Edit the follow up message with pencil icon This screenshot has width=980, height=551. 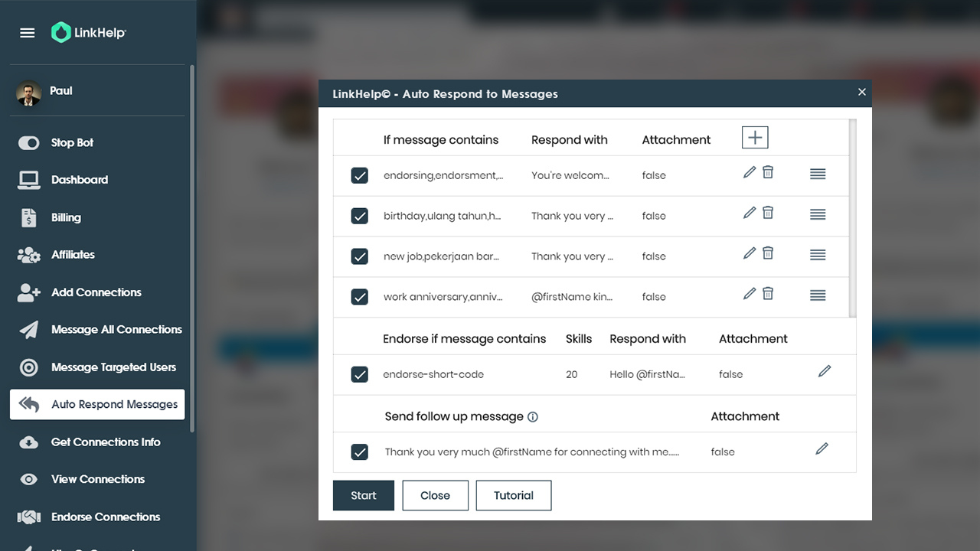pos(822,448)
